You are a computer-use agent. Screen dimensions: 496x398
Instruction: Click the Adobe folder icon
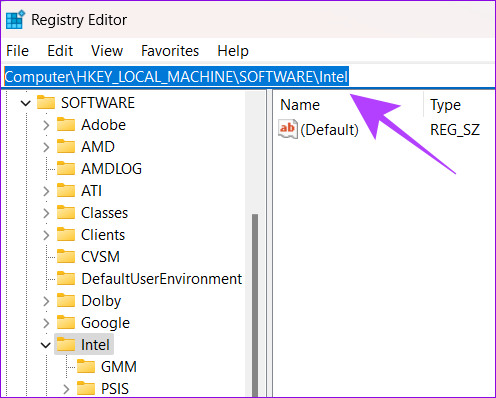point(66,124)
